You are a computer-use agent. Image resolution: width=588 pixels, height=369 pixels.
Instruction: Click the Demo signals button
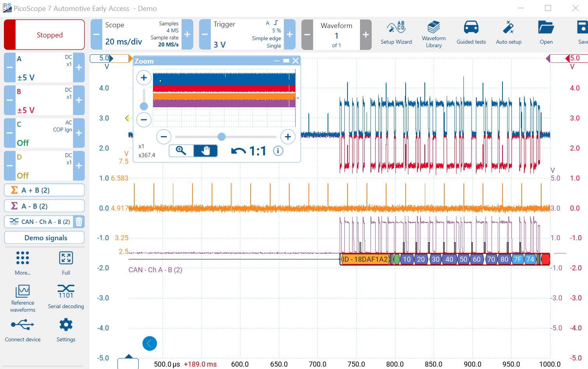44,238
